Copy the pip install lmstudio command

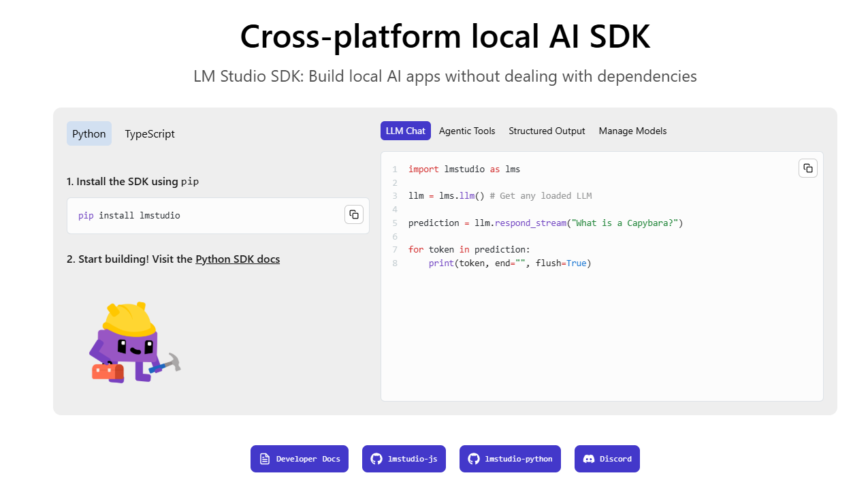point(354,214)
